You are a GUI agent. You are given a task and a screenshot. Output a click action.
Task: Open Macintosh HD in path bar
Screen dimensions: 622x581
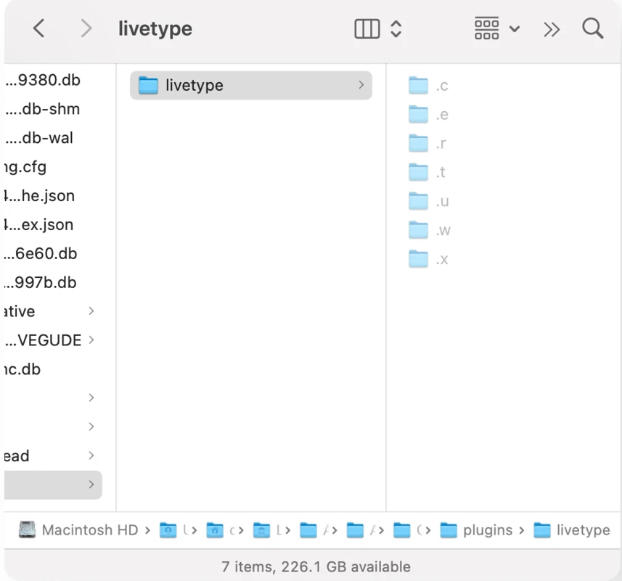click(x=79, y=530)
